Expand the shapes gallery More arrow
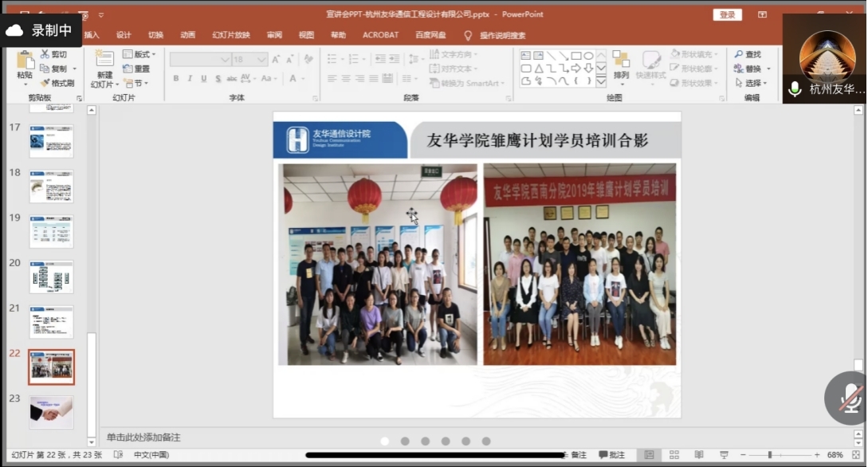 coord(601,82)
